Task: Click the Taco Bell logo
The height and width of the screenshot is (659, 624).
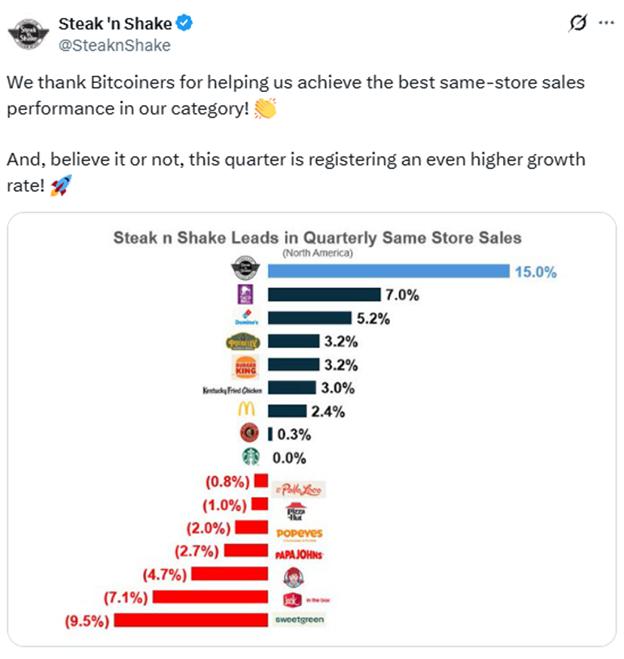Action: click(x=245, y=293)
